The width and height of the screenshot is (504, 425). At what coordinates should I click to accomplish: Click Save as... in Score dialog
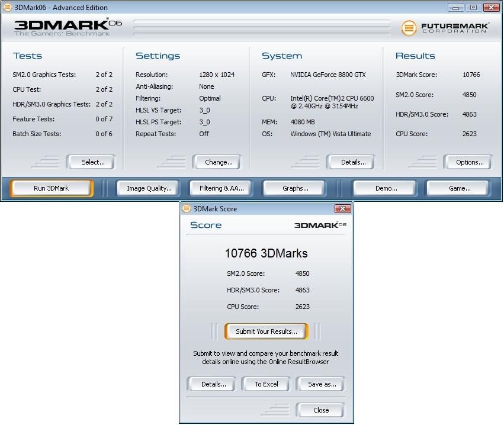tap(320, 384)
